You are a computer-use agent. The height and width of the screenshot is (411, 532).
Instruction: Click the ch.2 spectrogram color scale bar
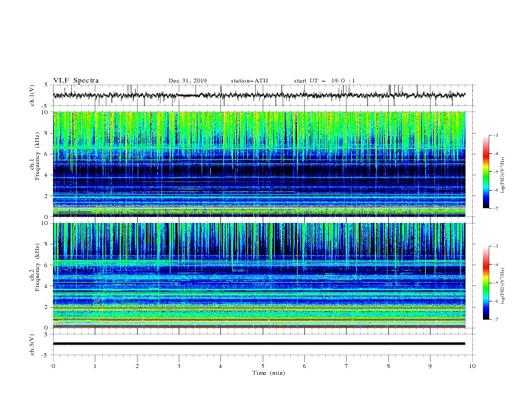[x=486, y=283]
